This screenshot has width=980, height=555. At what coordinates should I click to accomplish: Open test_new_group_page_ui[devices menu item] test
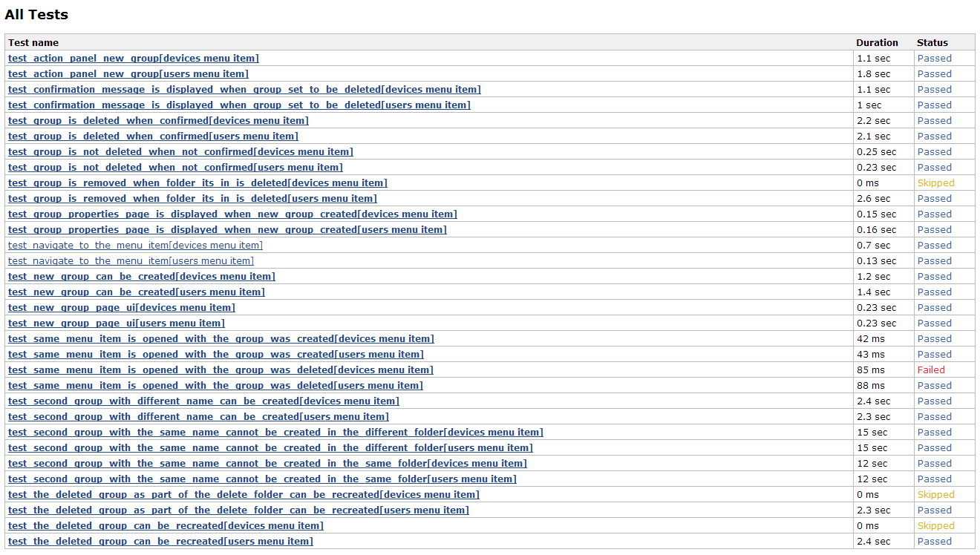coord(121,308)
